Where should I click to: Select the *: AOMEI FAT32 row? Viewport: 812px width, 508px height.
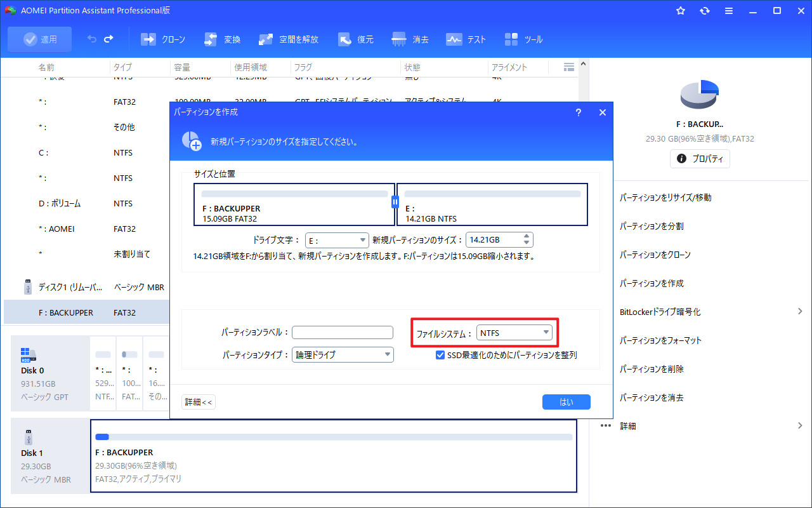click(87, 229)
